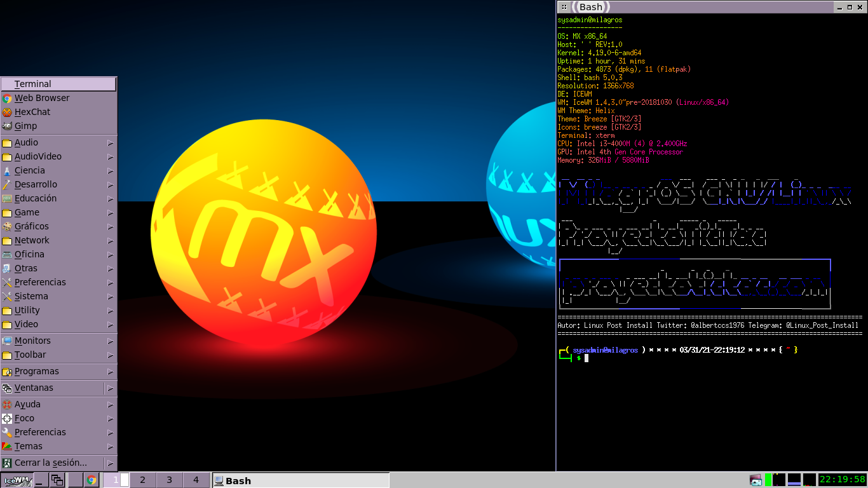Launch Chrome from the taskbar icon
The image size is (868, 488).
coord(92,480)
